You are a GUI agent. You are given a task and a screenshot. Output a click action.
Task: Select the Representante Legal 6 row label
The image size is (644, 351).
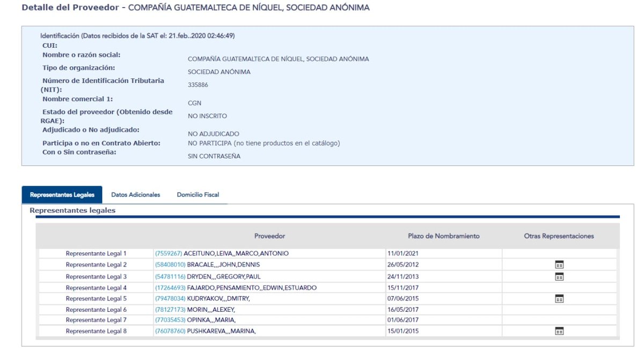tap(97, 310)
